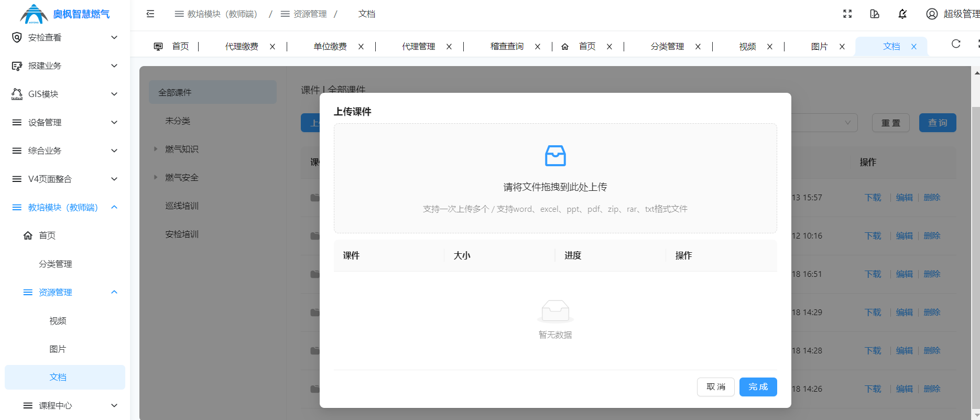
Task: Expand the V4页面整合 menu chevron
Action: pyautogui.click(x=114, y=179)
